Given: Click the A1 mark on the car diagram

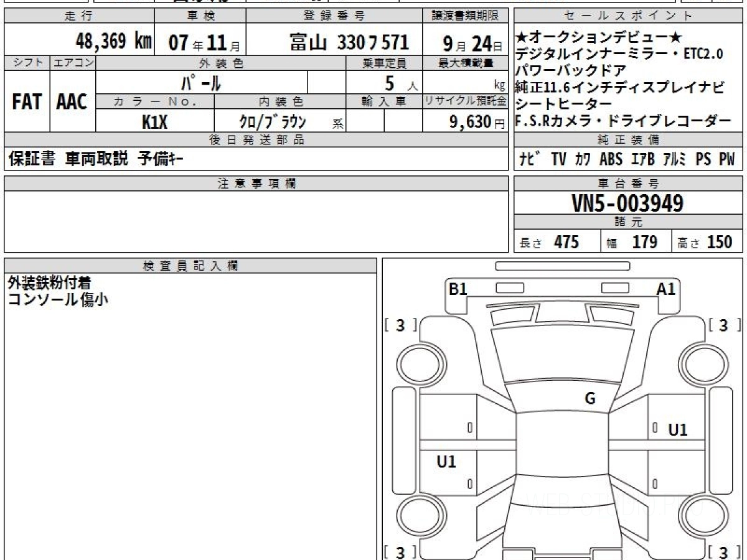Looking at the screenshot, I should click(666, 289).
